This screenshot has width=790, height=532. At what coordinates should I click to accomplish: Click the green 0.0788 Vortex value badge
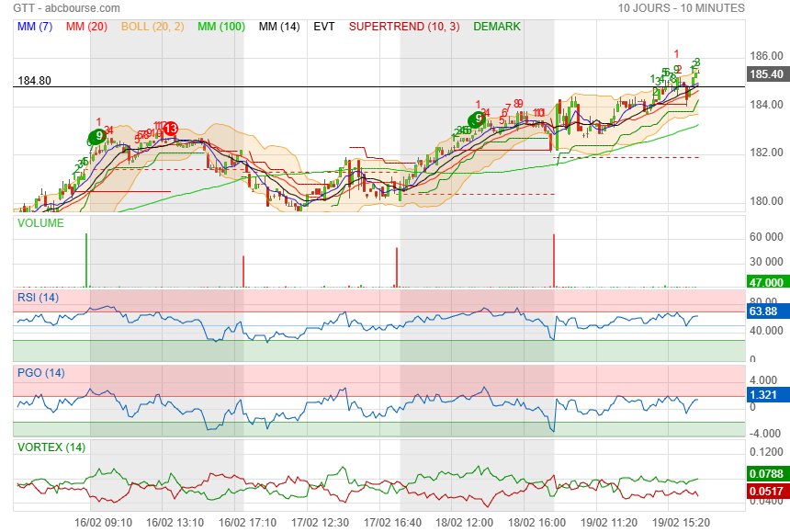tap(766, 475)
